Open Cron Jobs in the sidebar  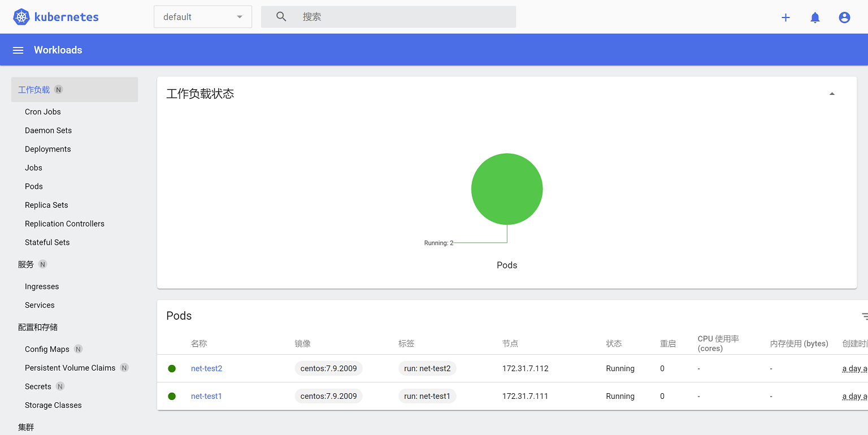(43, 112)
